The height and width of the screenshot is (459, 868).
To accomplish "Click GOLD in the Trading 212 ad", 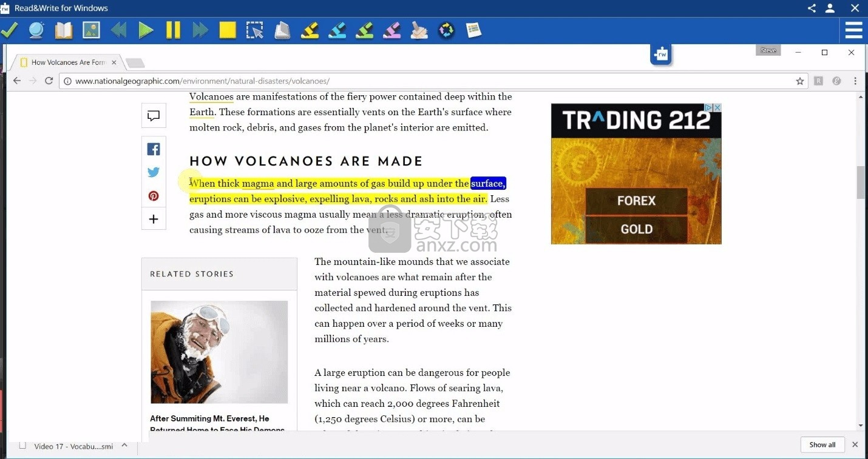I will [636, 229].
